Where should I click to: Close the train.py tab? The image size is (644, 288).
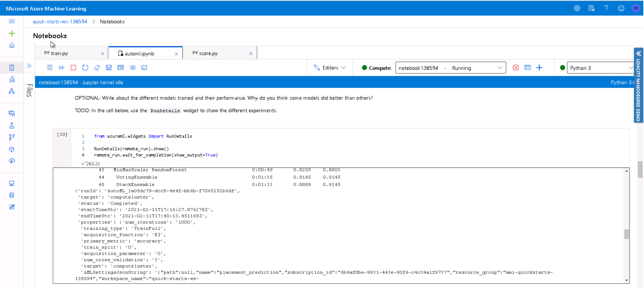(103, 54)
